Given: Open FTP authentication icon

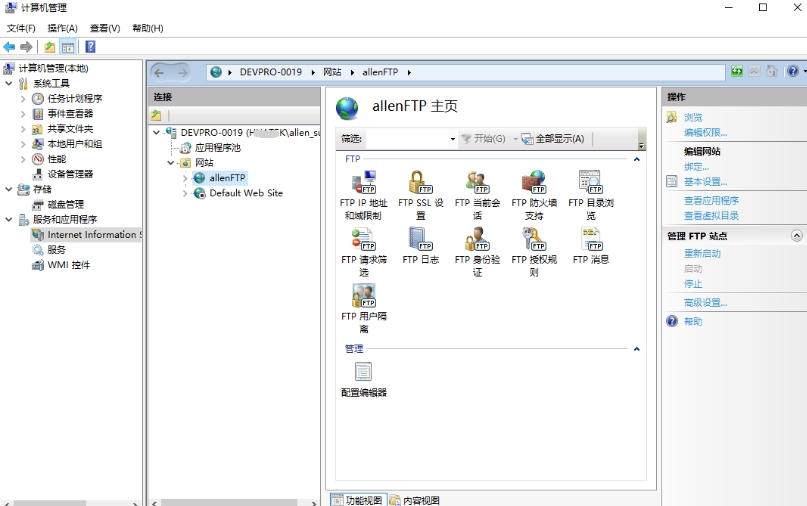Looking at the screenshot, I should click(477, 252).
